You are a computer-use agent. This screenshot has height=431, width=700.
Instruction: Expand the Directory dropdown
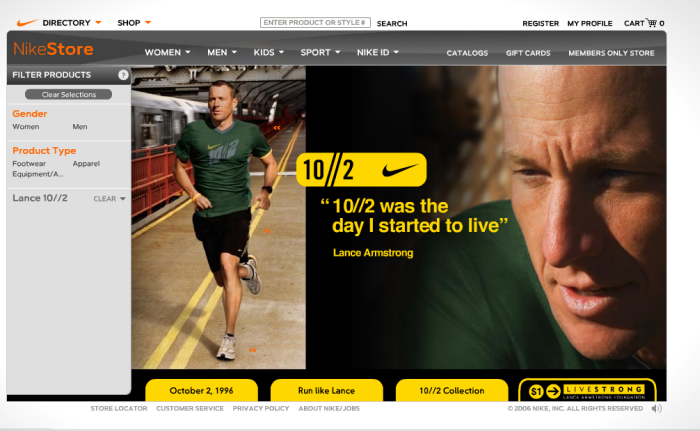pyautogui.click(x=72, y=23)
